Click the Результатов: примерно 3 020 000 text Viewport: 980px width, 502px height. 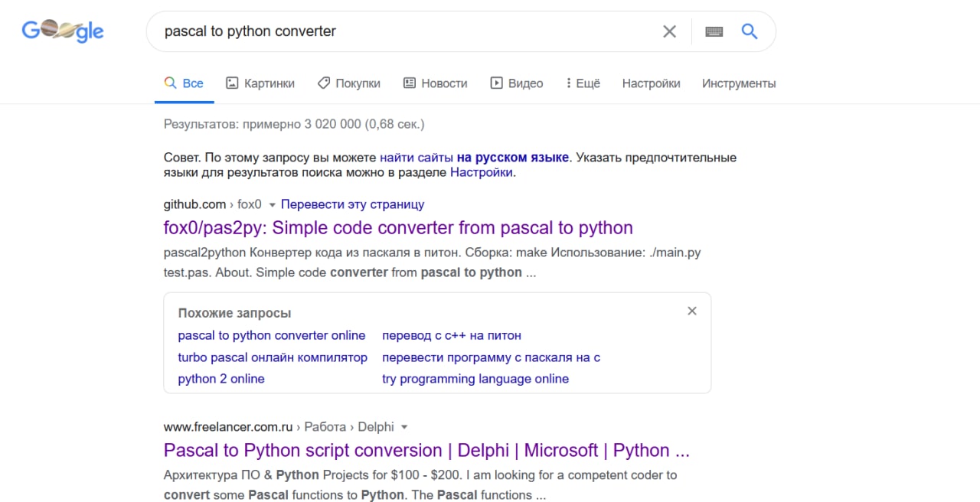(x=294, y=124)
